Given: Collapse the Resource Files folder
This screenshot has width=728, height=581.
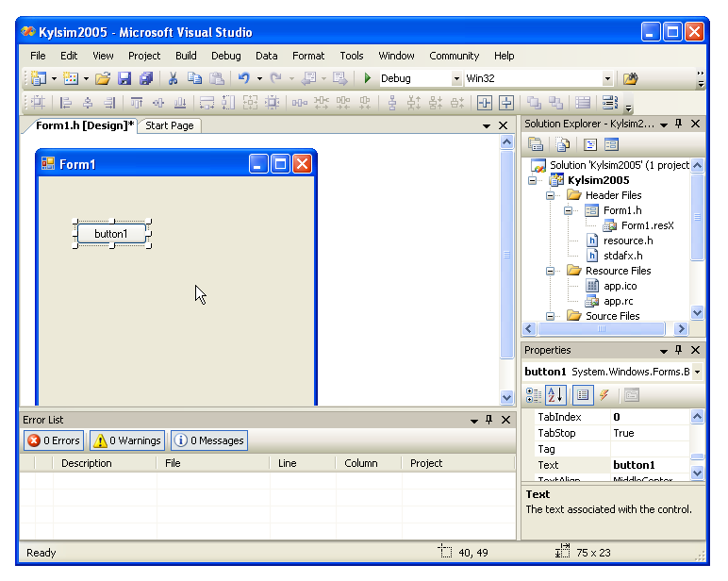Looking at the screenshot, I should (550, 271).
